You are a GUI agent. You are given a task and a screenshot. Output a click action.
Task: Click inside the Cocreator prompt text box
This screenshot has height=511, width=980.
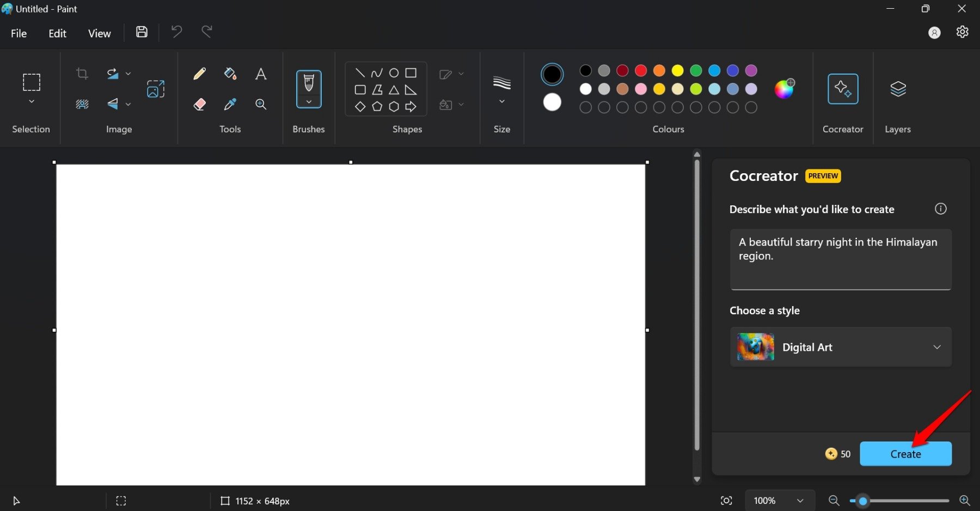pyautogui.click(x=840, y=259)
